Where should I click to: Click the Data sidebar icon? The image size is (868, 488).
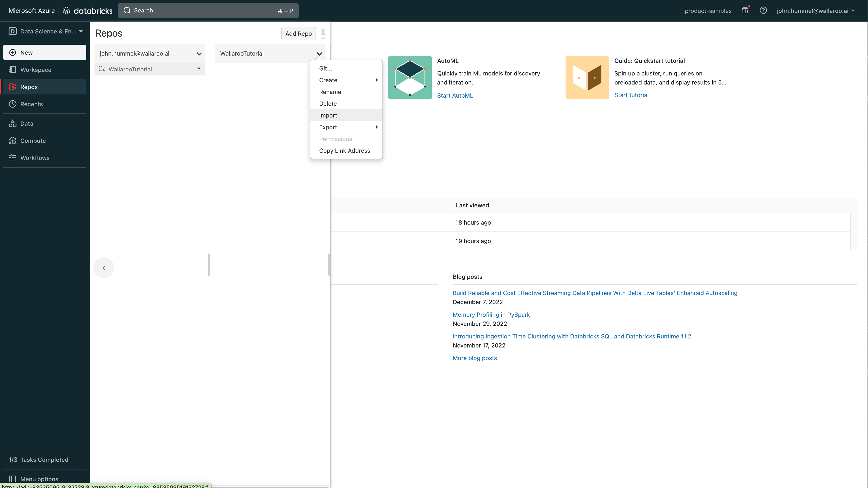[x=13, y=124]
